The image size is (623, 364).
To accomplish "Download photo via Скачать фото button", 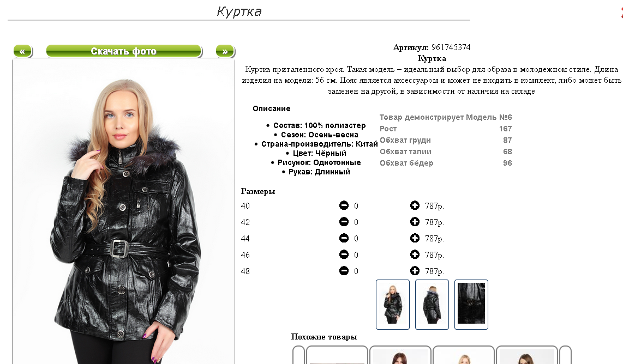I will coord(124,51).
